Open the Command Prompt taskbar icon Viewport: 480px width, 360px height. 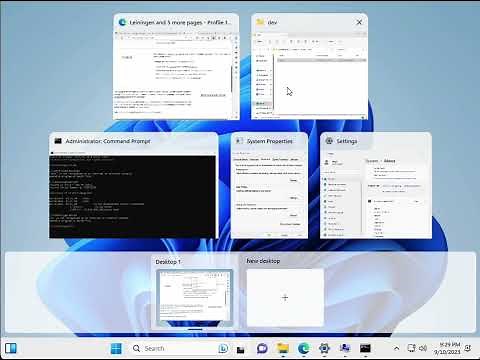365,348
